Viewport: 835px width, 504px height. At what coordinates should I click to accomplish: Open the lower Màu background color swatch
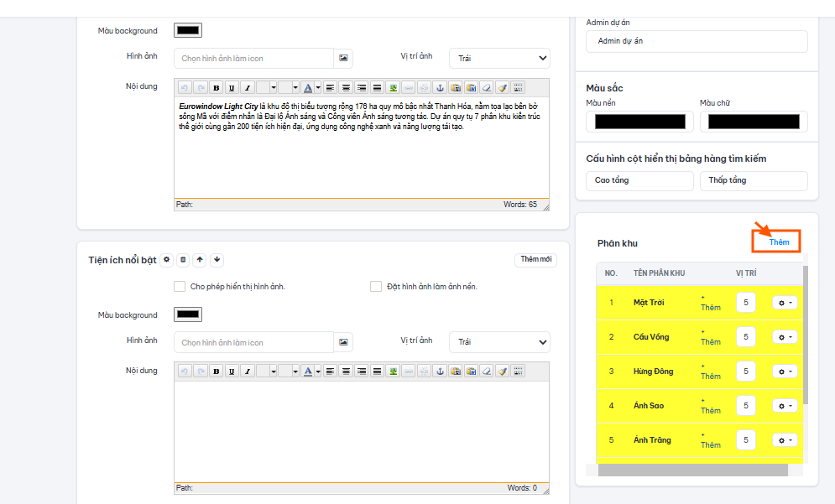coord(188,314)
